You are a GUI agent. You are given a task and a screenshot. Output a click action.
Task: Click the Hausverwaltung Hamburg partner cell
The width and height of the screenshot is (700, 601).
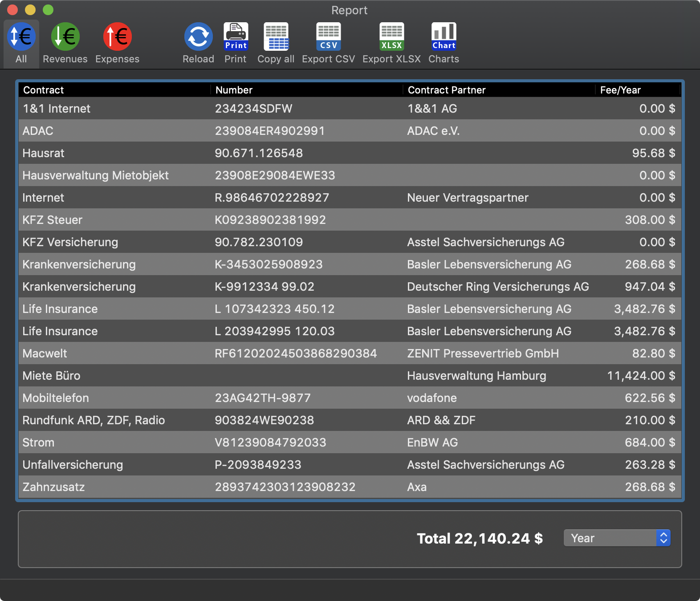pyautogui.click(x=476, y=376)
